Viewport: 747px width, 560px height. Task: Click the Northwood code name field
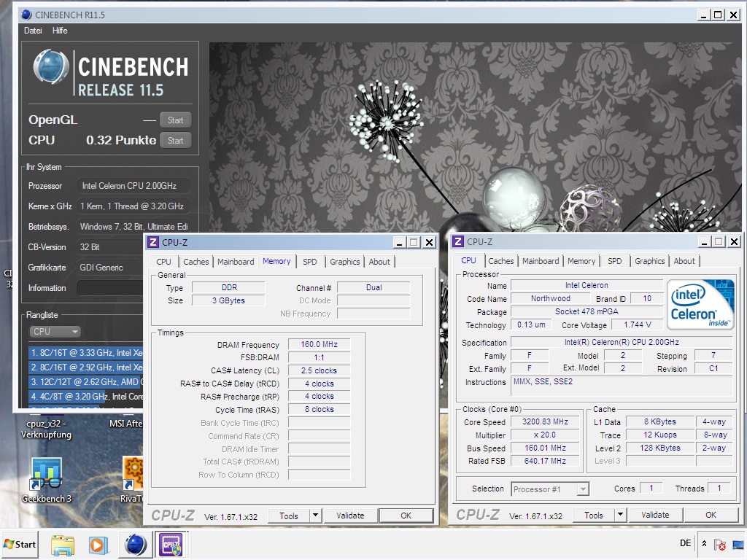click(551, 298)
